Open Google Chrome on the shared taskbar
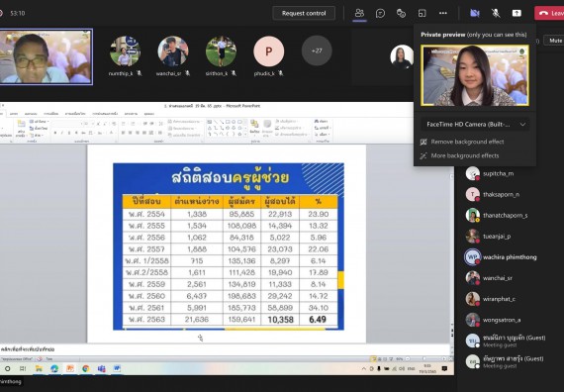564x392 pixels. (86, 368)
